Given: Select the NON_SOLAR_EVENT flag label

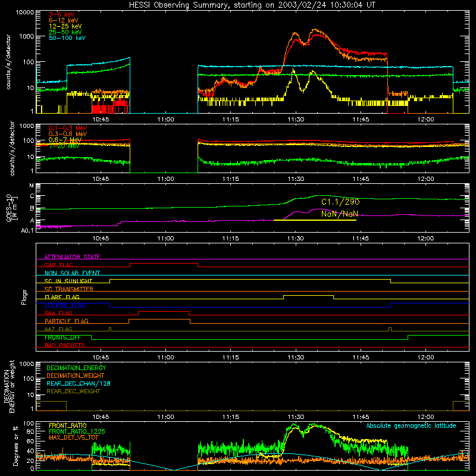Looking at the screenshot, I should 72,273.
